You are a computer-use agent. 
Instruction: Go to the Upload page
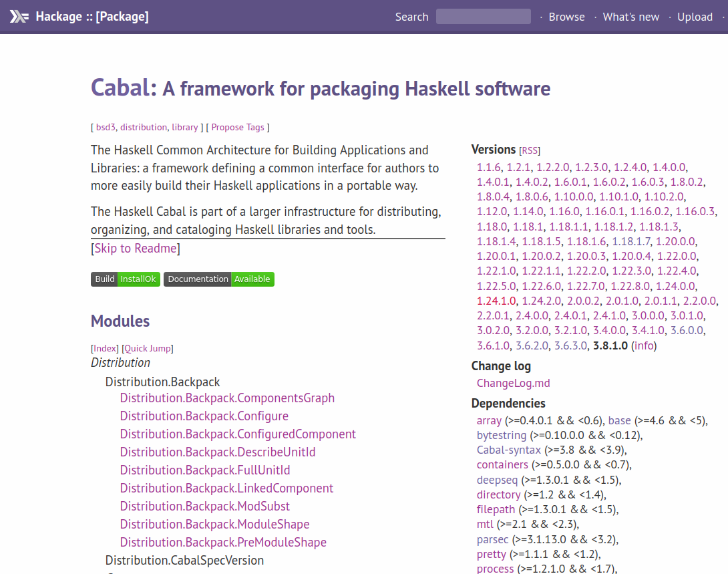click(x=695, y=17)
